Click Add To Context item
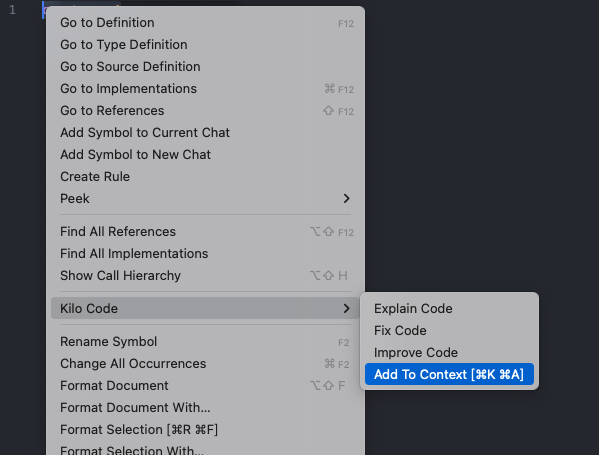The image size is (599, 455). [x=449, y=374]
